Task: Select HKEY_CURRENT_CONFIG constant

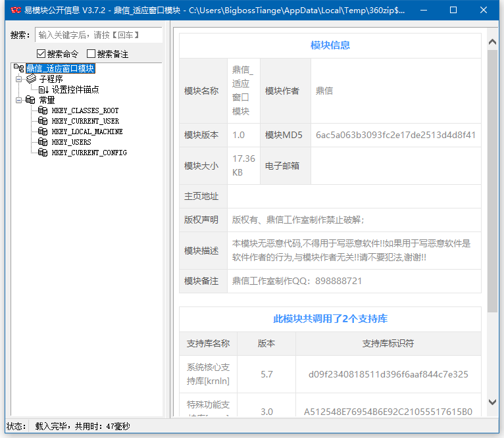Action: pos(89,153)
